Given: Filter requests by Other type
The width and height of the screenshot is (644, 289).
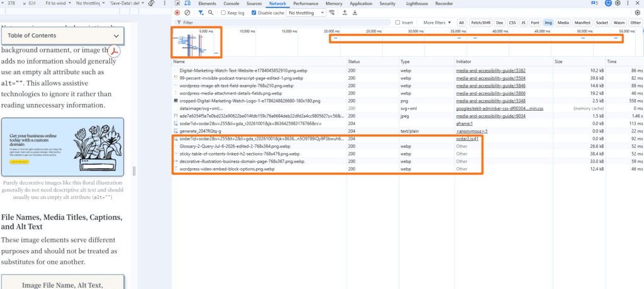Looking at the screenshot, I should (x=635, y=23).
